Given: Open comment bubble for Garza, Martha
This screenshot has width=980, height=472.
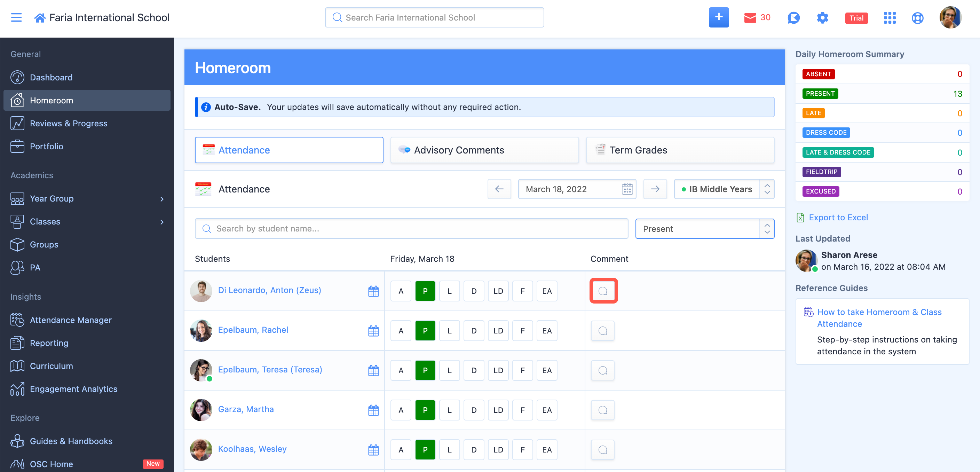Looking at the screenshot, I should point(603,410).
